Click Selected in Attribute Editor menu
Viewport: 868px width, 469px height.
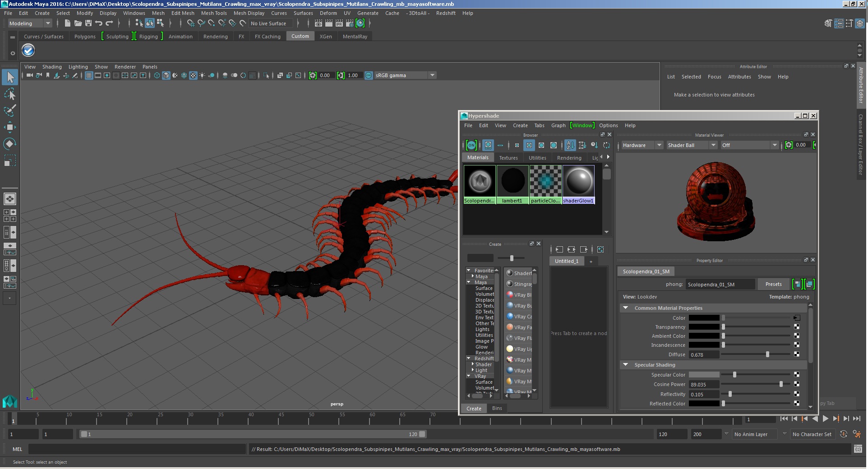click(x=691, y=77)
